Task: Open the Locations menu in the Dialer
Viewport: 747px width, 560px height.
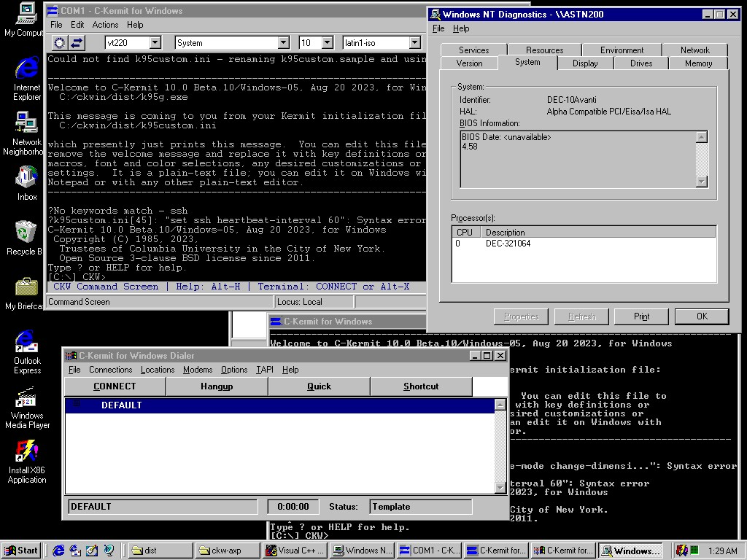Action: pos(158,370)
